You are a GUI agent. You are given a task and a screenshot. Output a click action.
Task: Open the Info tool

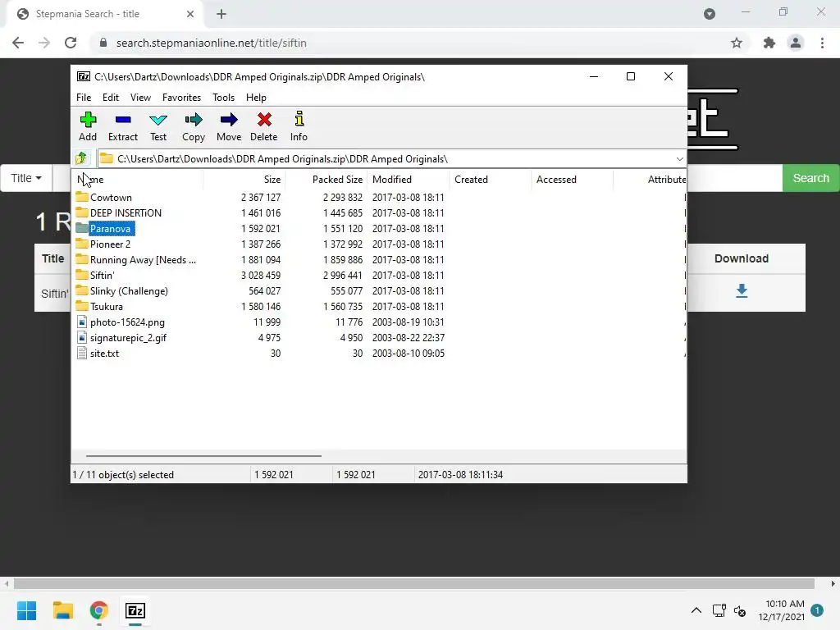[299, 119]
